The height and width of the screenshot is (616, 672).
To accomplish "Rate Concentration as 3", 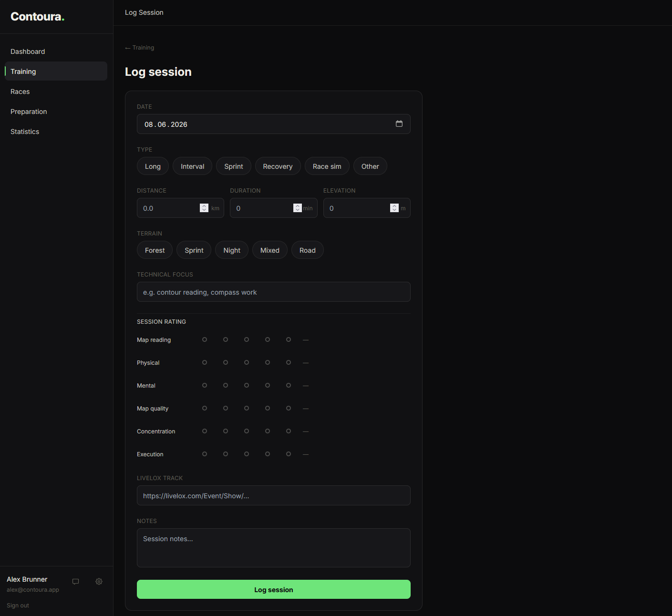I will [247, 431].
